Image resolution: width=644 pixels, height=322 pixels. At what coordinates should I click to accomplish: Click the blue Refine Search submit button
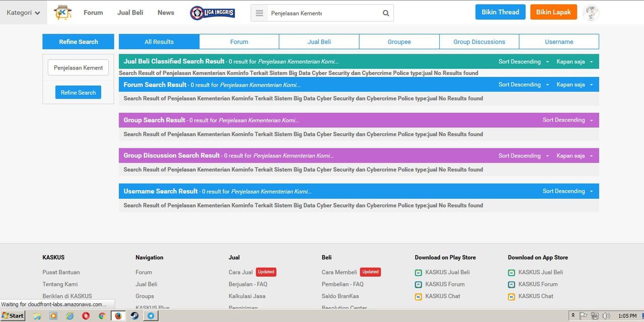tap(78, 92)
